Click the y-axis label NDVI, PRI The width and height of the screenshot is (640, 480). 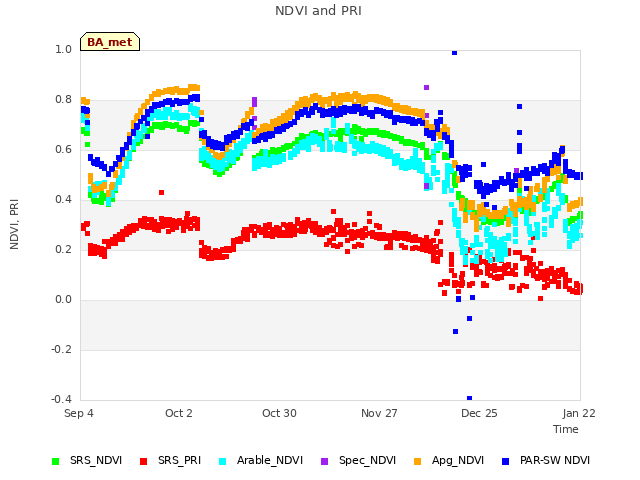tap(14, 224)
